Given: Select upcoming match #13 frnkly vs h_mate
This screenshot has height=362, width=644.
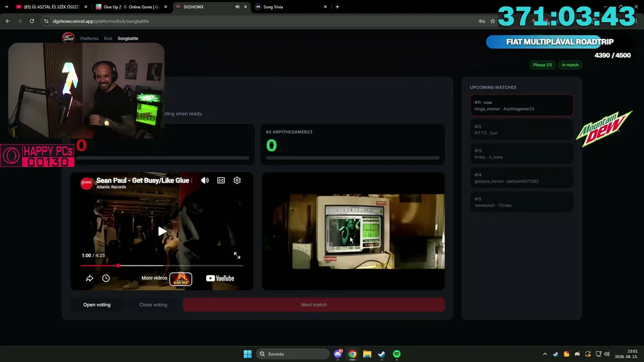Looking at the screenshot, I should 521,154.
